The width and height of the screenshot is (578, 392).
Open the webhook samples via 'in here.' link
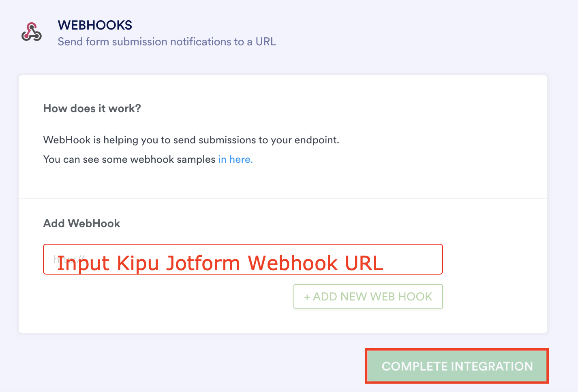tap(235, 159)
